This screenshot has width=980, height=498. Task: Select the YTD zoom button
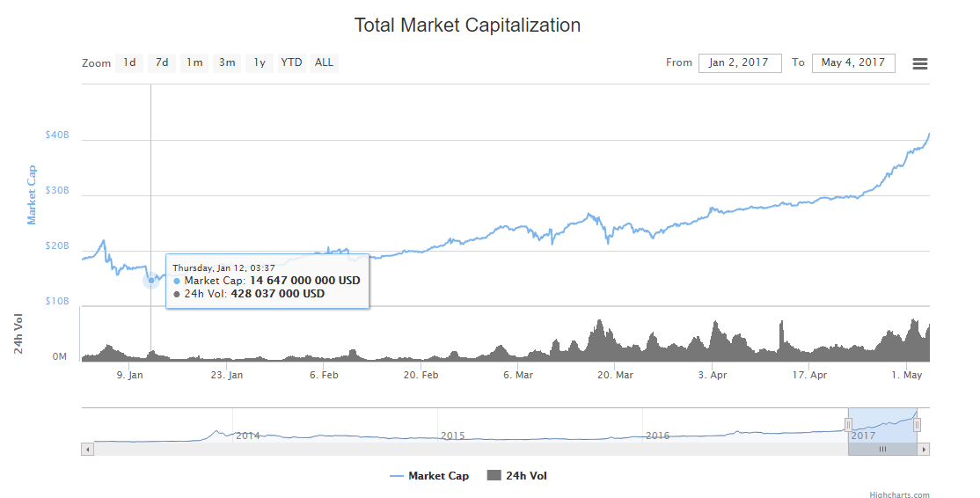tap(291, 62)
